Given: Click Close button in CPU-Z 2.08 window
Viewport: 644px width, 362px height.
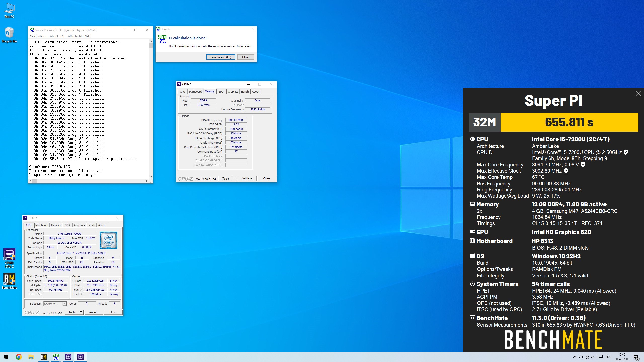Looking at the screenshot, I should 266,178.
